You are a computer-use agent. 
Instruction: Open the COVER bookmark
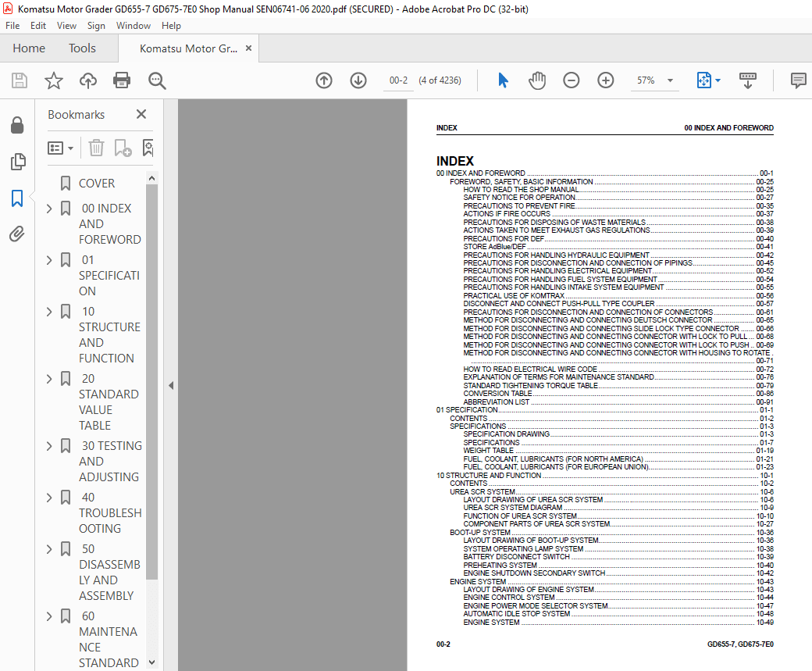pyautogui.click(x=96, y=184)
